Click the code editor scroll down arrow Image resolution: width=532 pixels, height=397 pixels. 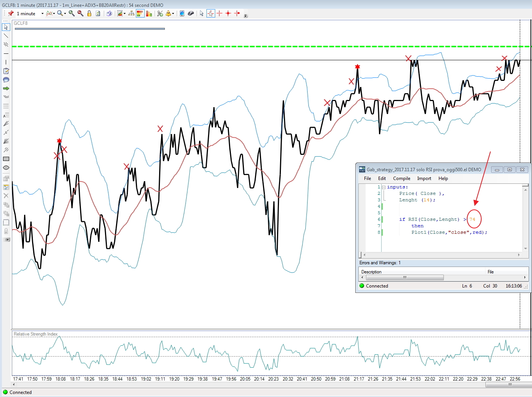[526, 249]
